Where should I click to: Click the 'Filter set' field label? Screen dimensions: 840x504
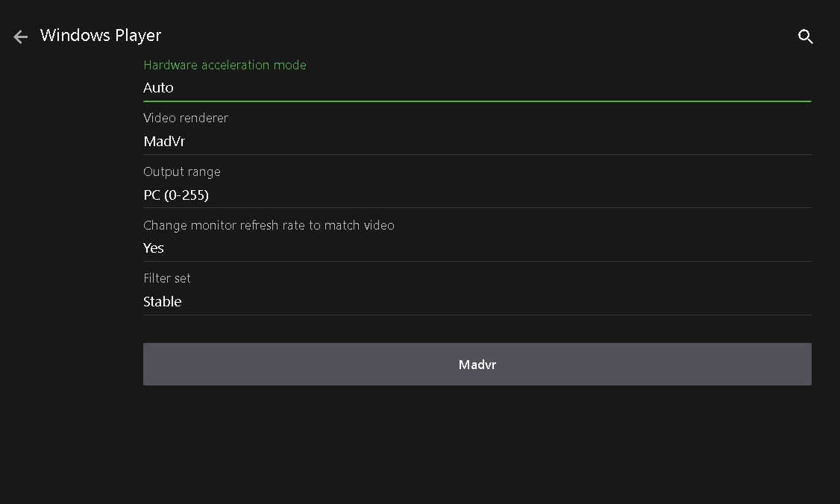167,278
